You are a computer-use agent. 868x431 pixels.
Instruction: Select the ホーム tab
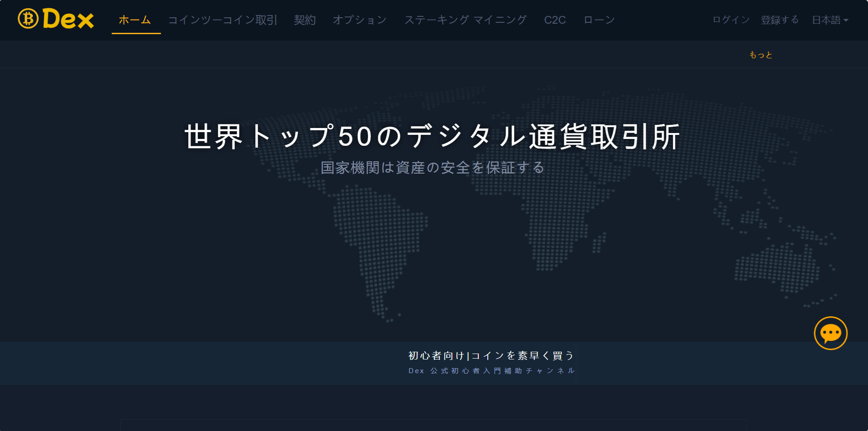(x=135, y=20)
